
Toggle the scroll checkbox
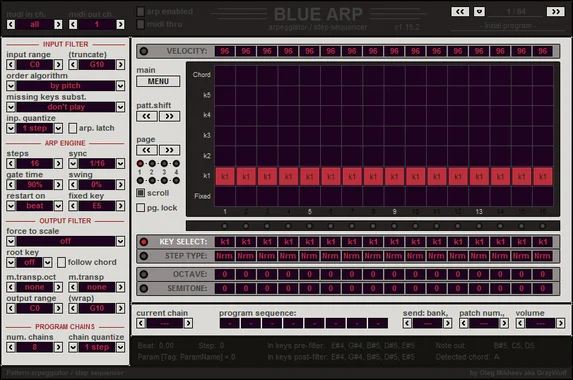click(140, 193)
